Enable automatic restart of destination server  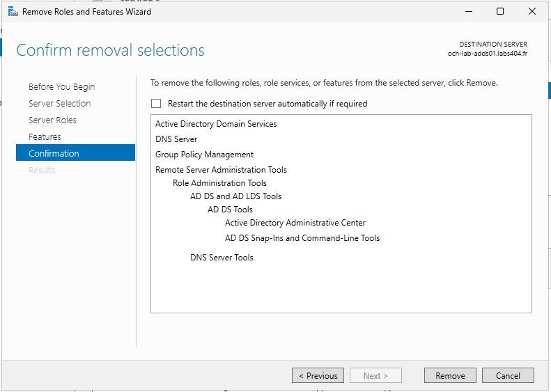[156, 104]
